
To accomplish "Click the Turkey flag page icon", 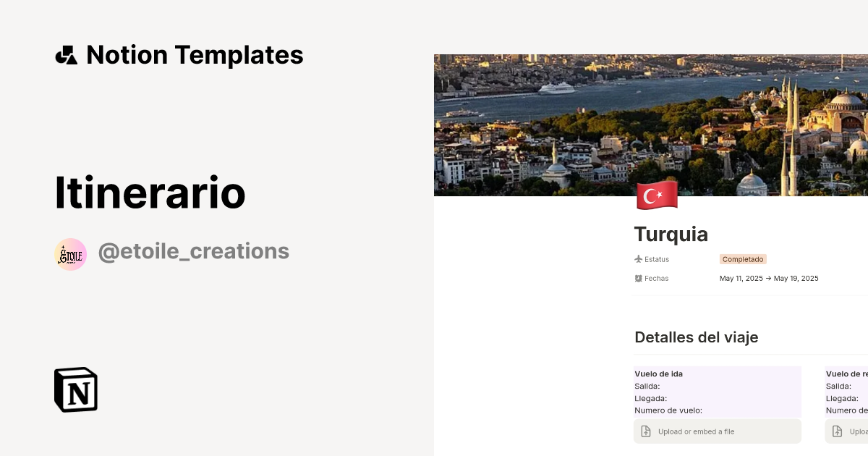I will [x=657, y=195].
